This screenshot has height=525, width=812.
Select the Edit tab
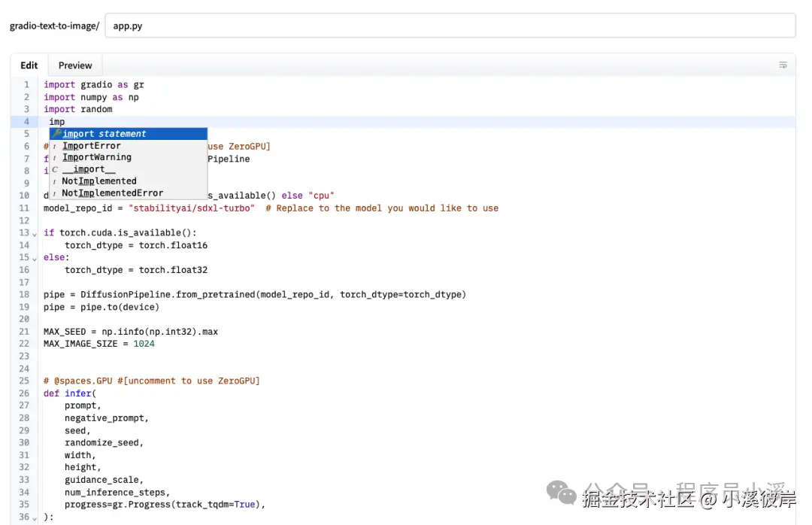[x=29, y=65]
